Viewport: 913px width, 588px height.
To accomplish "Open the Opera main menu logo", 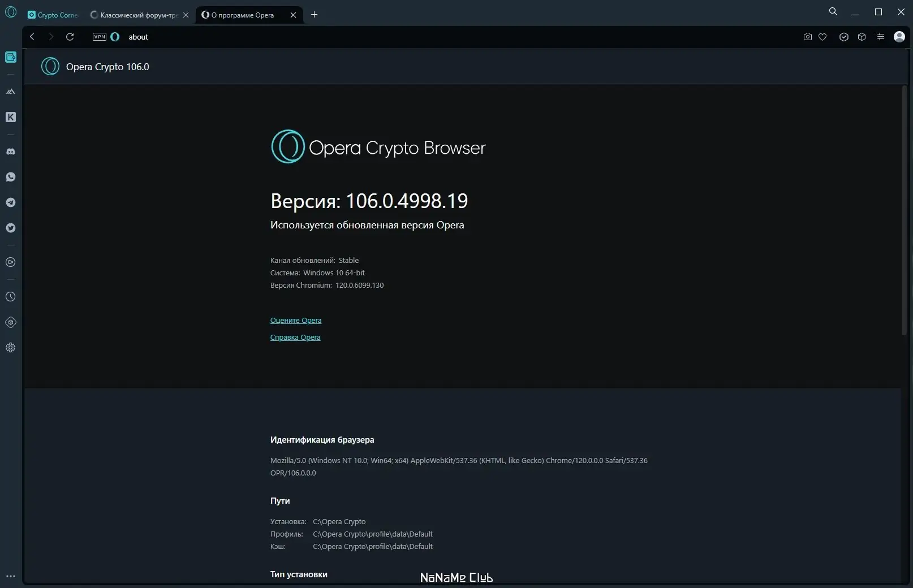I will (11, 12).
